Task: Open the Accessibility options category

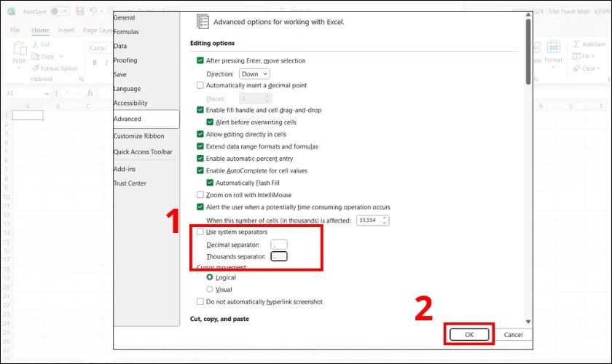Action: [x=130, y=103]
